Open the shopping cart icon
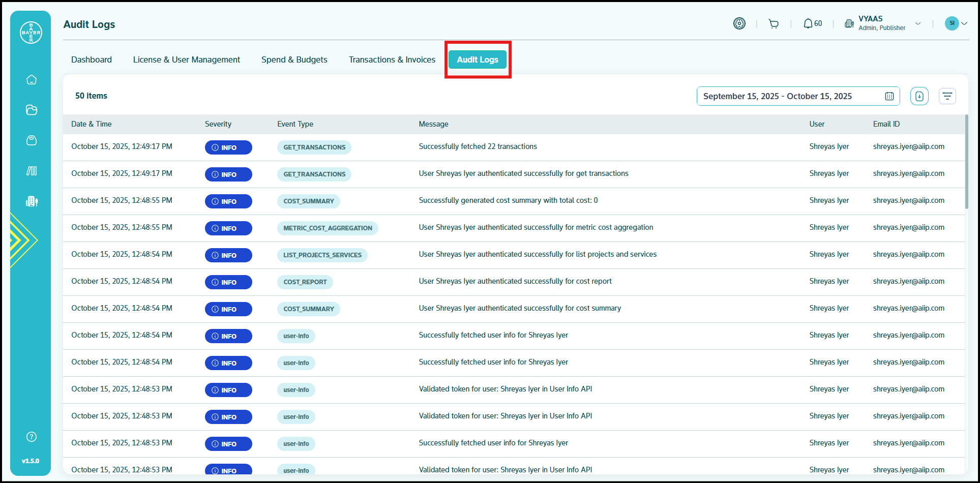Image resolution: width=980 pixels, height=483 pixels. click(774, 24)
